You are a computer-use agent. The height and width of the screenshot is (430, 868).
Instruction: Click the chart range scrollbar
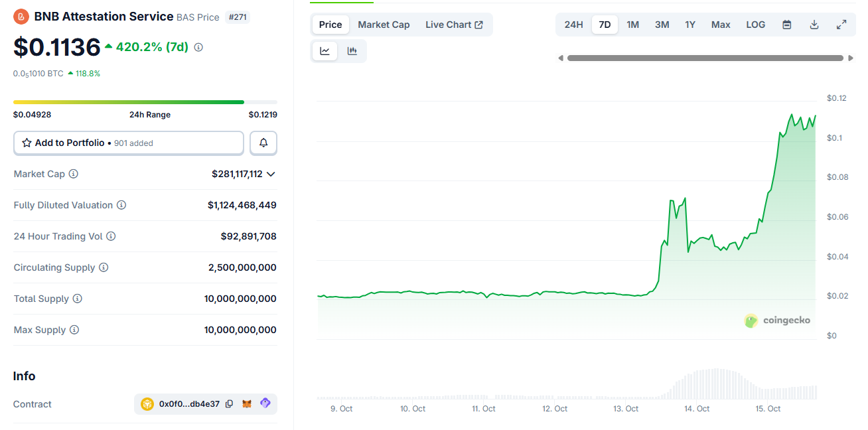point(705,58)
